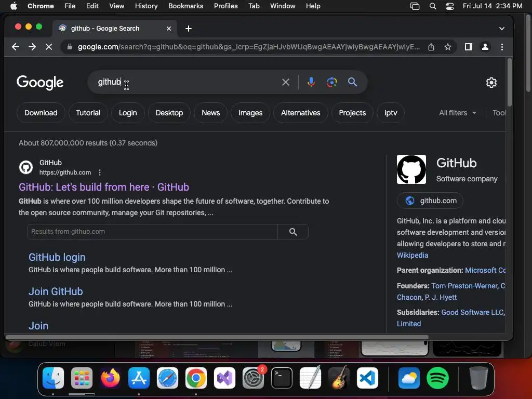Open Chrome side panel
The image size is (532, 399).
click(x=469, y=47)
